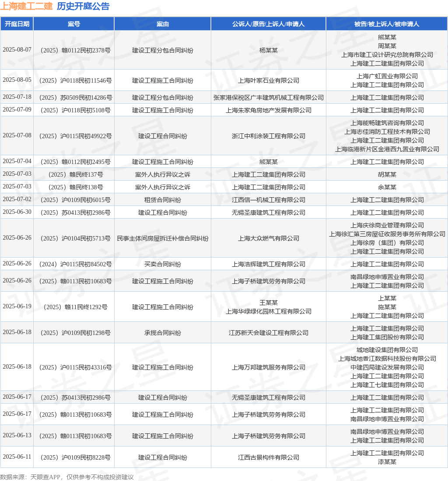Image resolution: width=448 pixels, height=481 pixels.
Task: Click plaintiff 王某某
Action: click(x=269, y=303)
